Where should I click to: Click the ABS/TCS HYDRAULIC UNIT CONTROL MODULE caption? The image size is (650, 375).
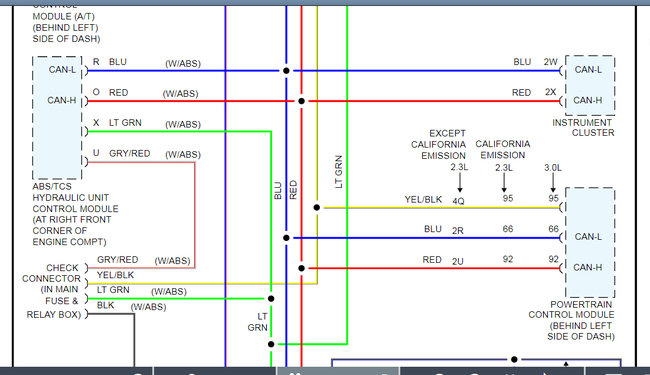pos(75,214)
